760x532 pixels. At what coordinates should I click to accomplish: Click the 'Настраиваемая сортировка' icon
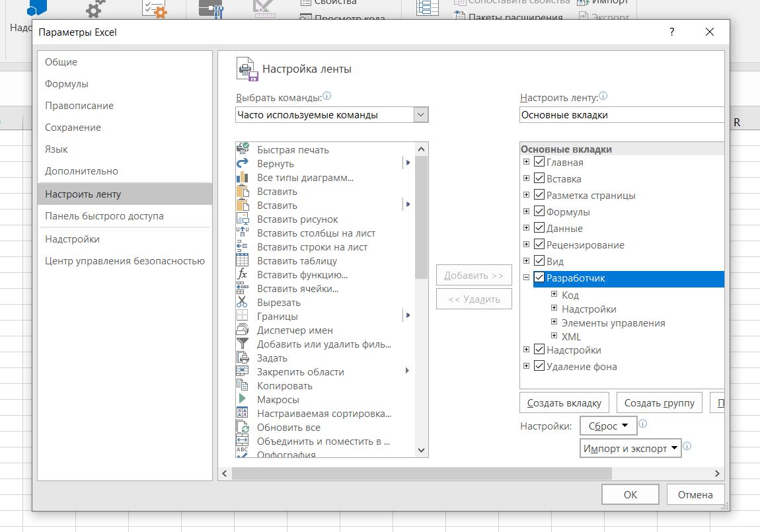[x=243, y=413]
